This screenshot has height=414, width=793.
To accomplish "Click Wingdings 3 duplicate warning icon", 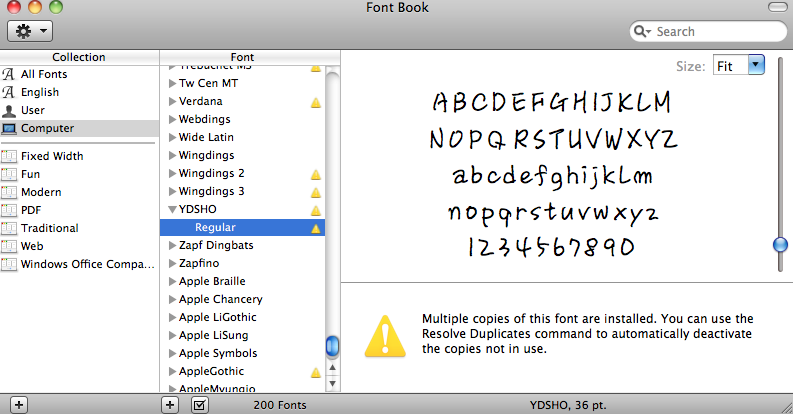I will [316, 193].
